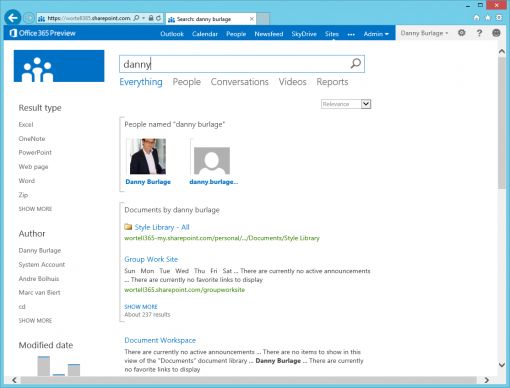Filter by author Andre Bolhuis
The image size is (510, 388).
39,278
